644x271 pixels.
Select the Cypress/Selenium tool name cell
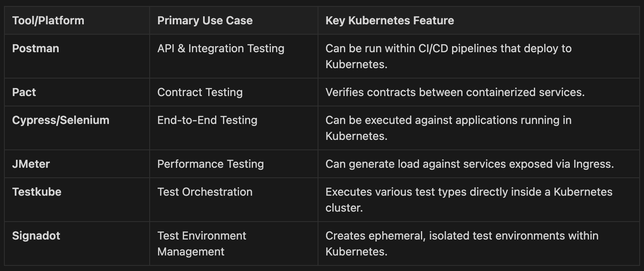pyautogui.click(x=61, y=120)
